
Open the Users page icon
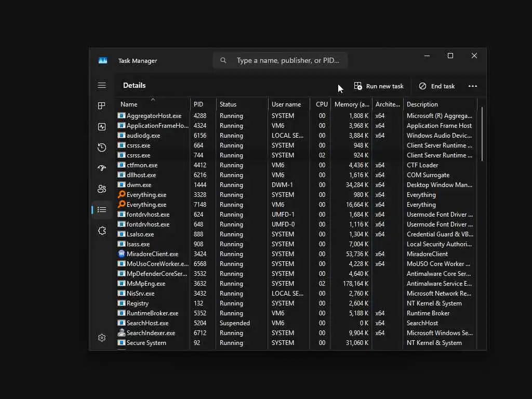point(102,189)
